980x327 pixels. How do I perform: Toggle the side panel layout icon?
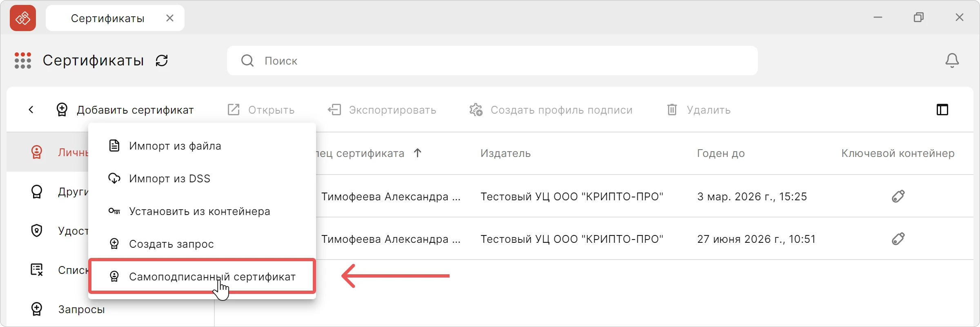pos(942,110)
